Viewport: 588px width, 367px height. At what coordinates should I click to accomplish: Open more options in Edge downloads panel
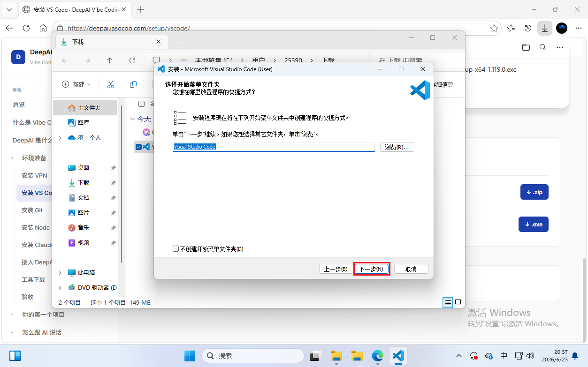559,47
